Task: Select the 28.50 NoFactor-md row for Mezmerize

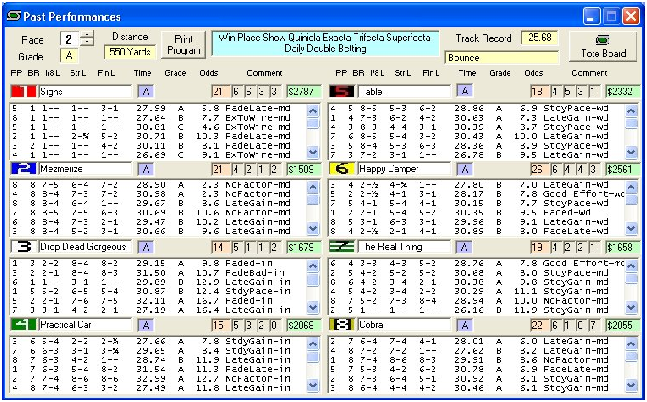Action: (158, 185)
